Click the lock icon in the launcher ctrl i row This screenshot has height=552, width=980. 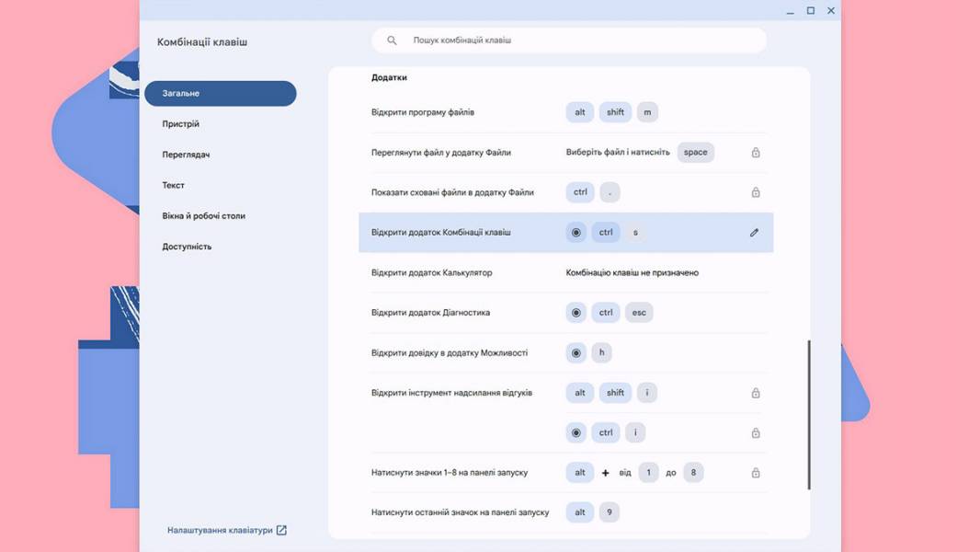click(756, 432)
